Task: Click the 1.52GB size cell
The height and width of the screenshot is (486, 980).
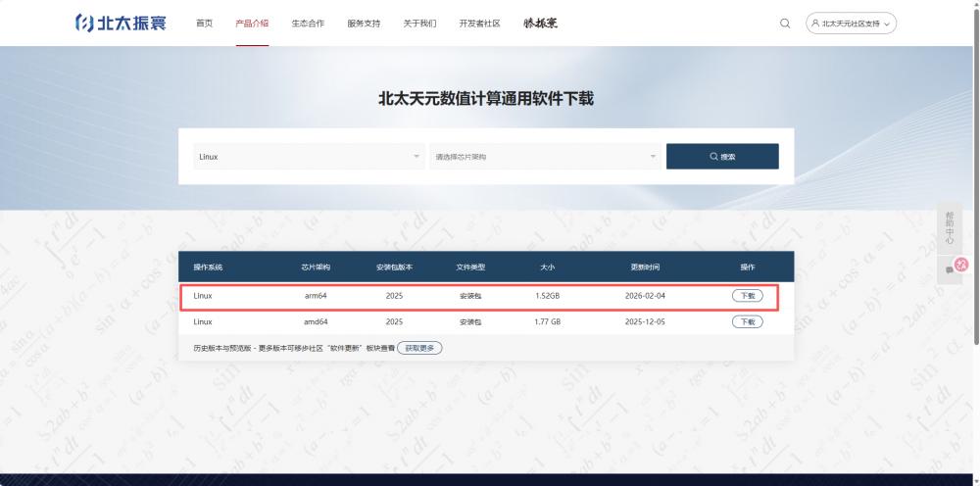Action: 548,296
